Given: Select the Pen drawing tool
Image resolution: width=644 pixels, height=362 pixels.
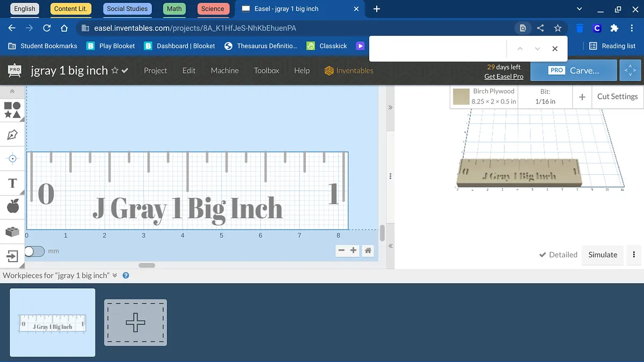Looking at the screenshot, I should (12, 135).
